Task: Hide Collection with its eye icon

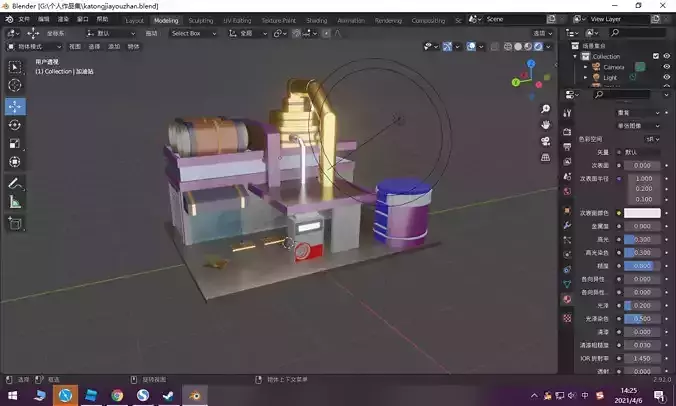Action: pos(667,56)
